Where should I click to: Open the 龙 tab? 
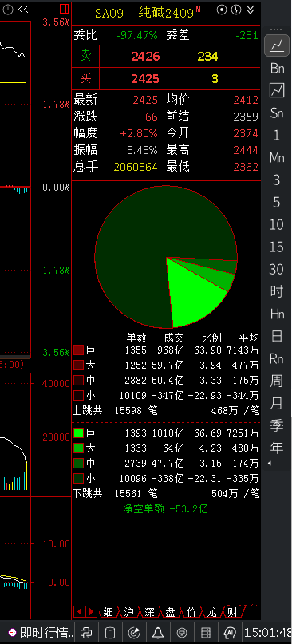(x=211, y=612)
